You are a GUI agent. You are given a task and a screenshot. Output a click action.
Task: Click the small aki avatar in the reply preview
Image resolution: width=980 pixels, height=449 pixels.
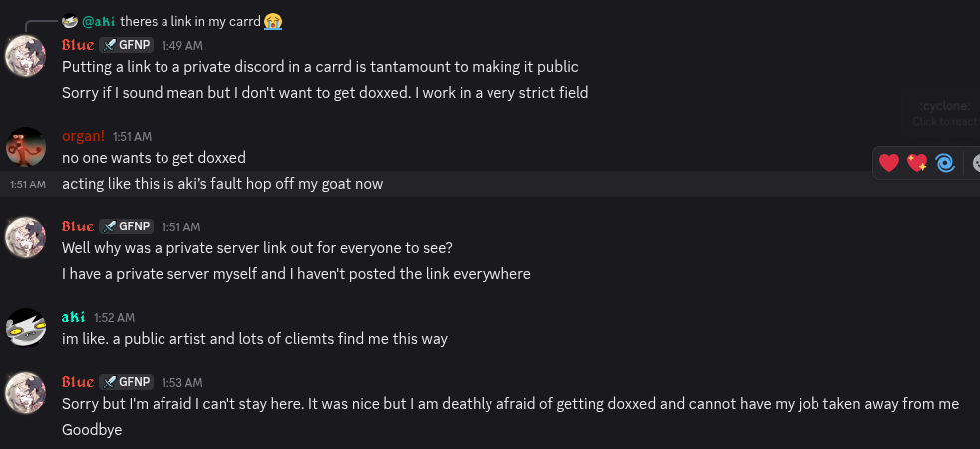coord(70,21)
